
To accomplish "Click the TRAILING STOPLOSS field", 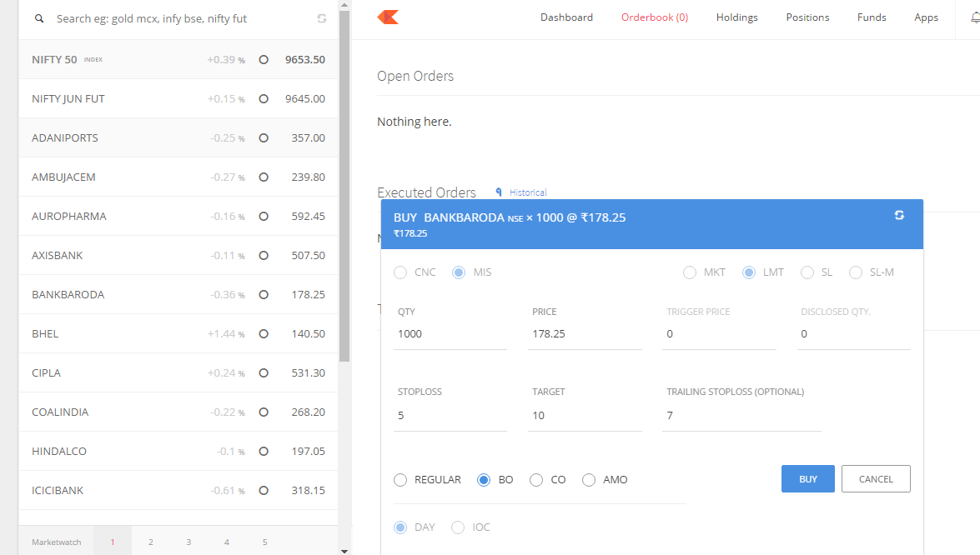I will [741, 416].
